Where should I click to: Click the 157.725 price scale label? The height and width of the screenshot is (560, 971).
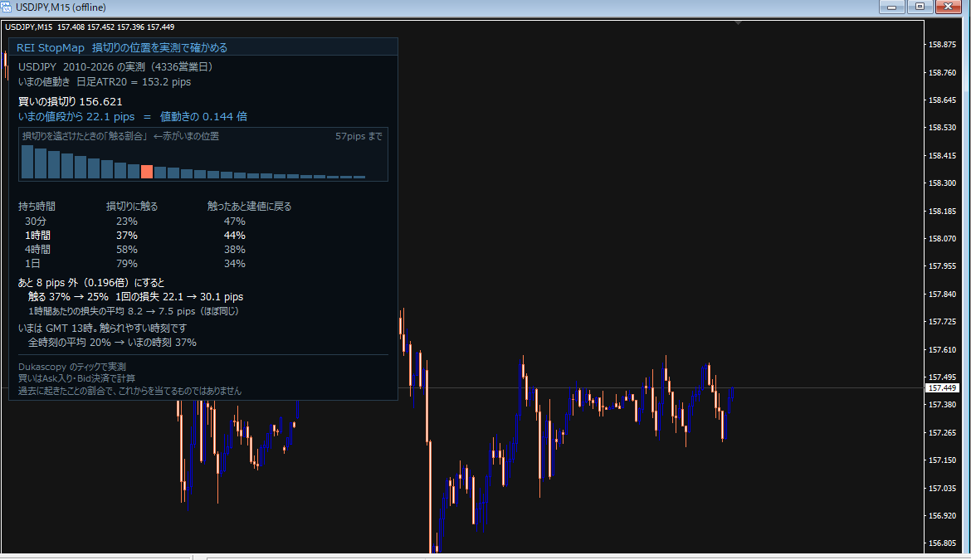point(942,322)
